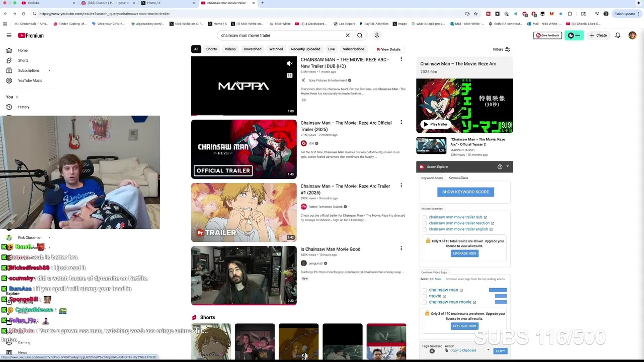644x362 pixels.
Task: Check the 'chainsaw man movie trailer english' box
Action: [425, 229]
